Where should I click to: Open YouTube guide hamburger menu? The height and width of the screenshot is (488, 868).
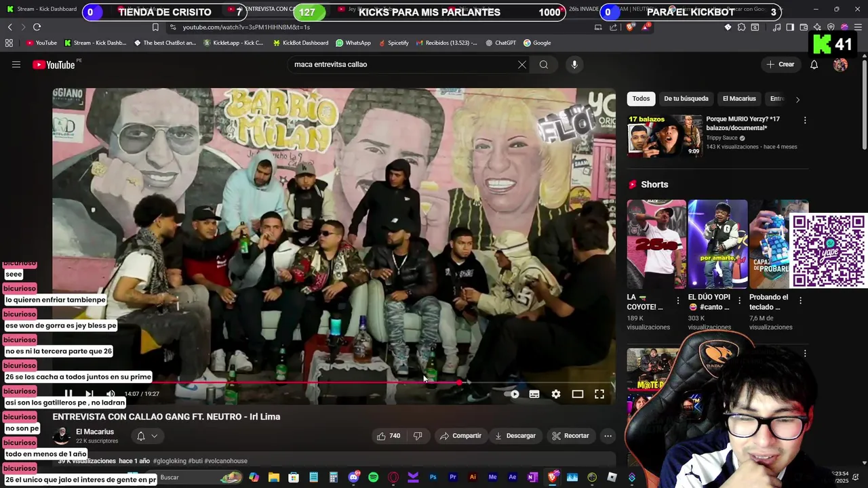tap(16, 64)
